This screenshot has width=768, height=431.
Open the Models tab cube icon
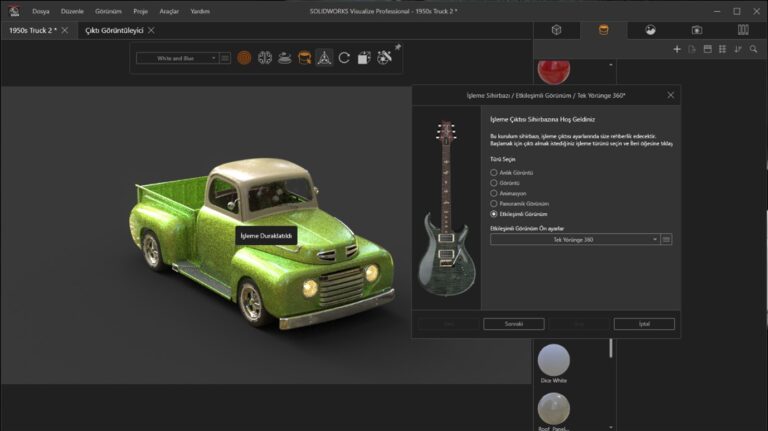556,30
